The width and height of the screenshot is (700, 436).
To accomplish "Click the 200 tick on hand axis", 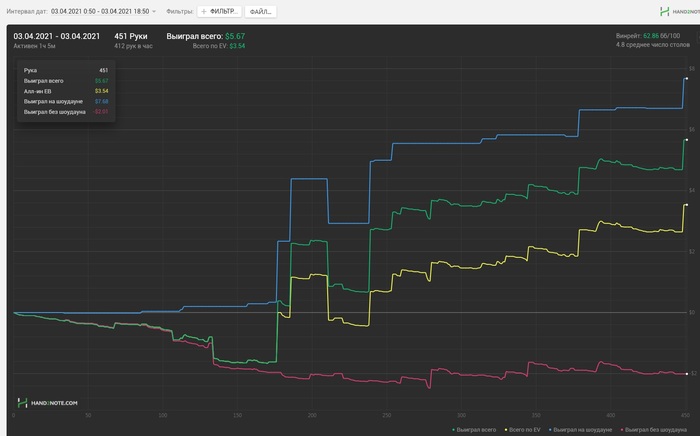I will (x=312, y=415).
